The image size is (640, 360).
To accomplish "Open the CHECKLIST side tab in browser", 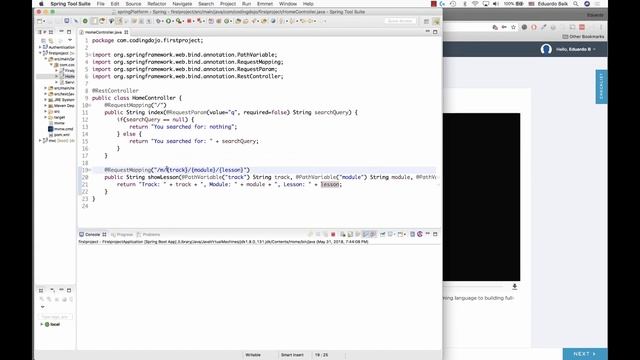I will [x=601, y=87].
